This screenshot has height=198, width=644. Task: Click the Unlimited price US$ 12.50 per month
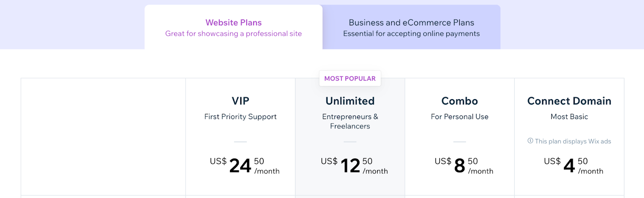point(354,165)
